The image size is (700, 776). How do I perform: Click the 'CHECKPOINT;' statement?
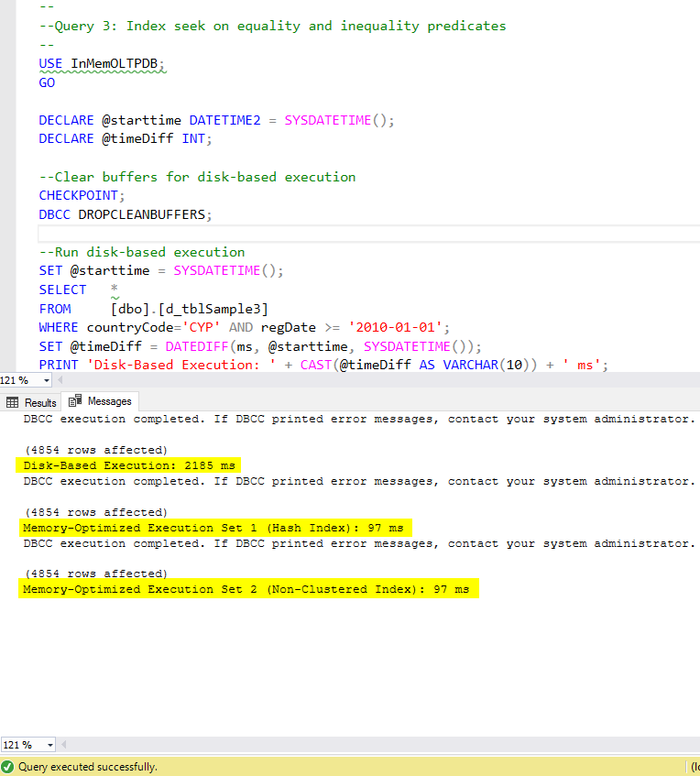coord(82,195)
